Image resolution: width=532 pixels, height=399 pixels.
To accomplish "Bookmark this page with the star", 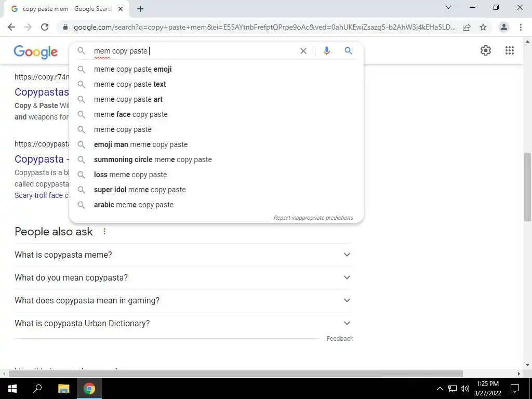I will click(x=483, y=27).
